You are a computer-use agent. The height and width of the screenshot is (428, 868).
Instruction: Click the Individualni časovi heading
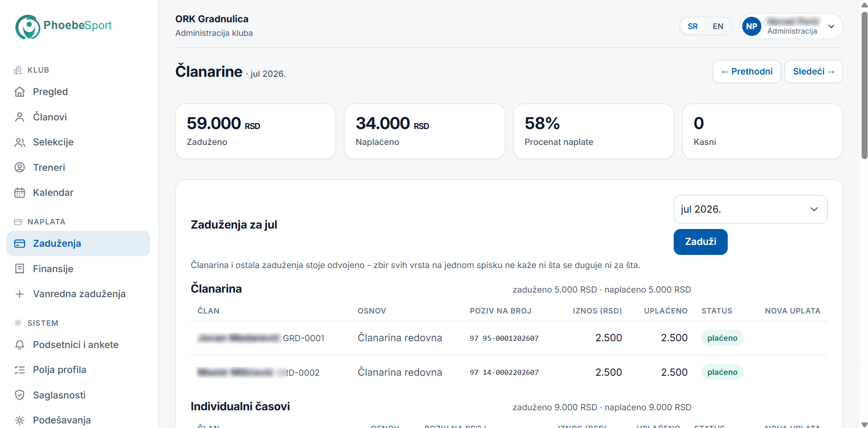tap(240, 407)
